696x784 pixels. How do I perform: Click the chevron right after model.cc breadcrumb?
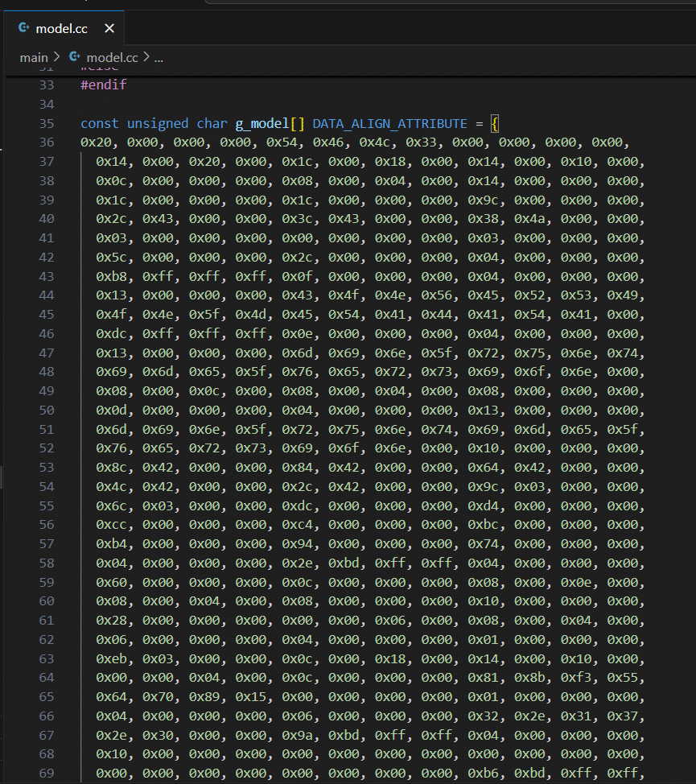pyautogui.click(x=146, y=57)
